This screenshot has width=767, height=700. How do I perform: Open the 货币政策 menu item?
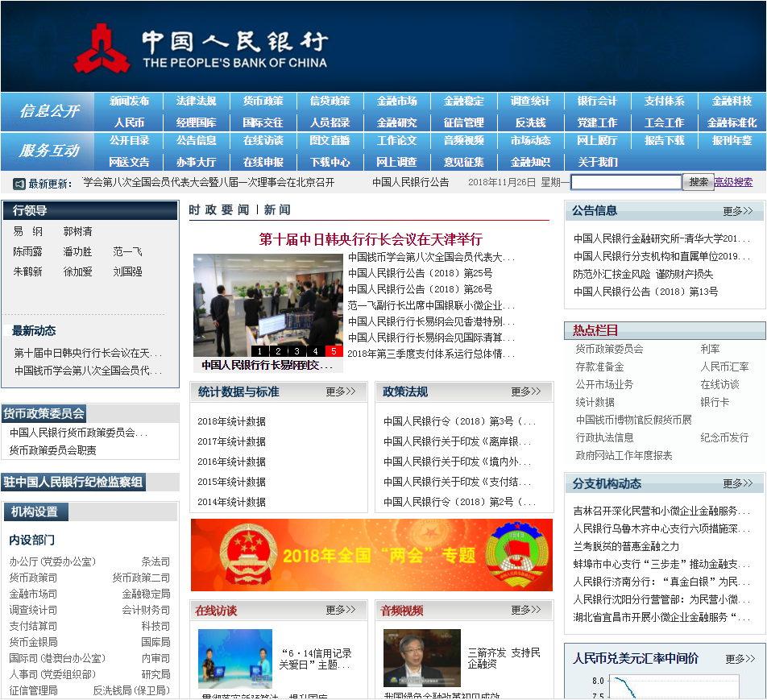[263, 101]
